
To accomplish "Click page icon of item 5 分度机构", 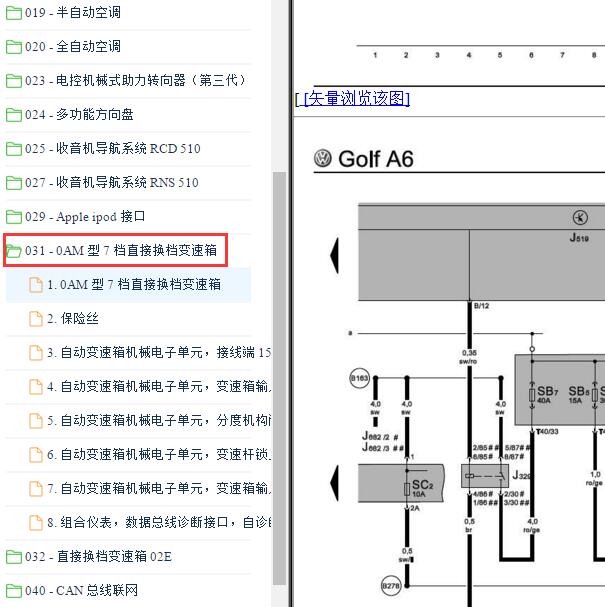I will point(36,421).
